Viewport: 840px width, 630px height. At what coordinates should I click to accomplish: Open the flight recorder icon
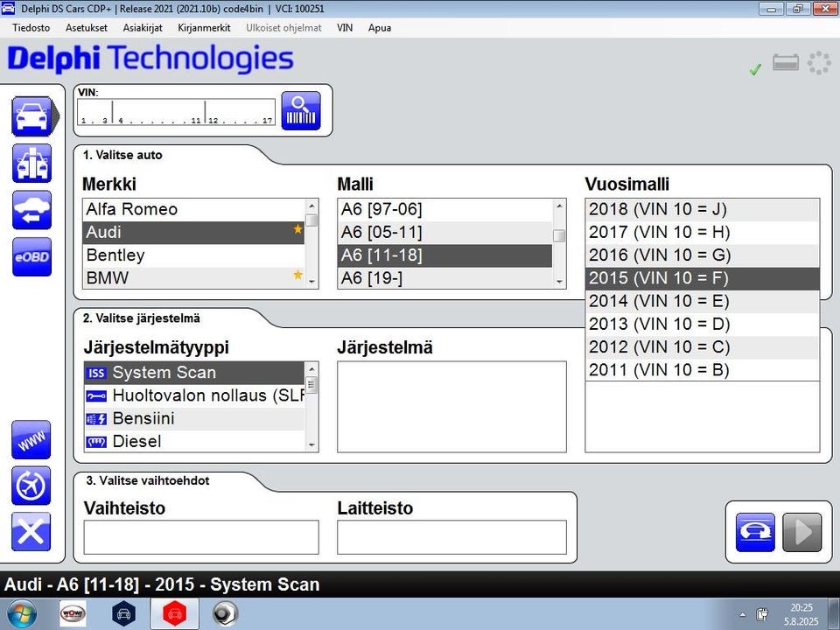31,486
